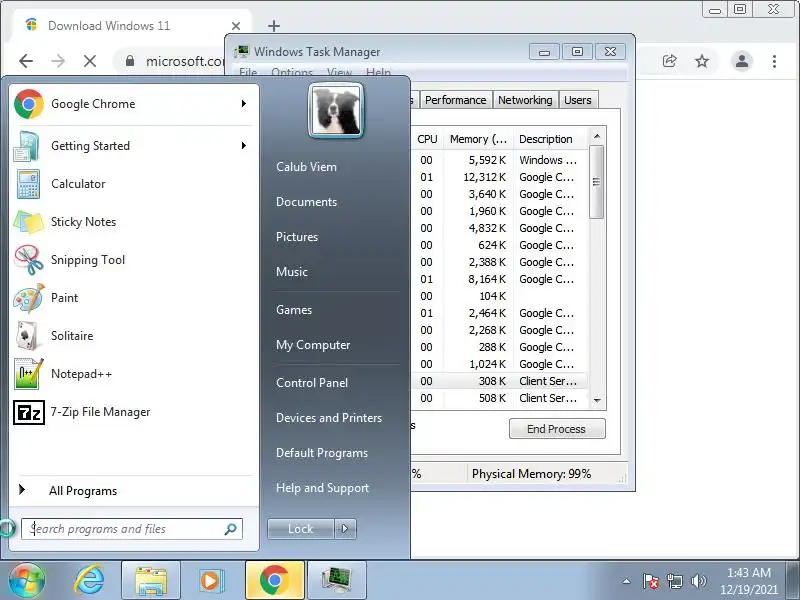Image resolution: width=800 pixels, height=600 pixels.
Task: Open the Calculator app
Action: point(133,184)
